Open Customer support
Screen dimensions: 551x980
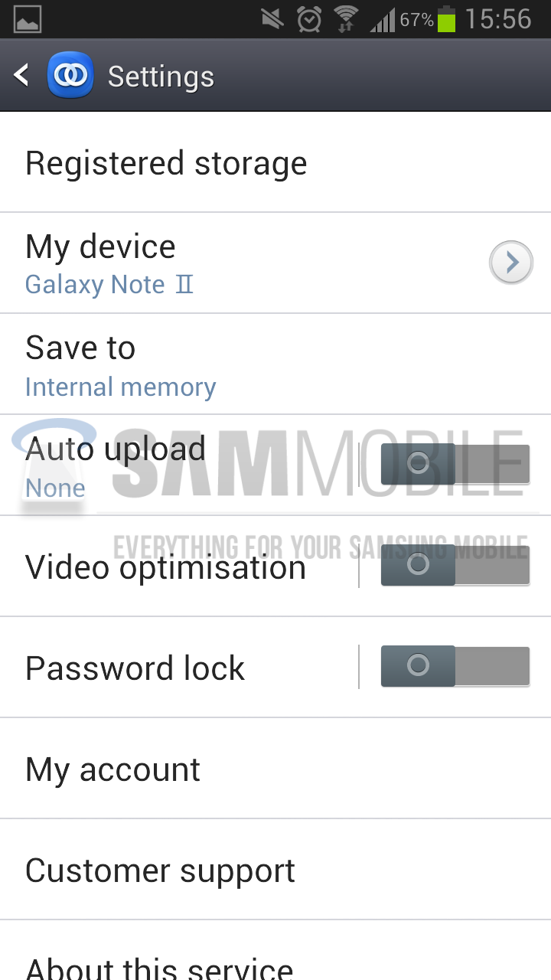pos(275,870)
